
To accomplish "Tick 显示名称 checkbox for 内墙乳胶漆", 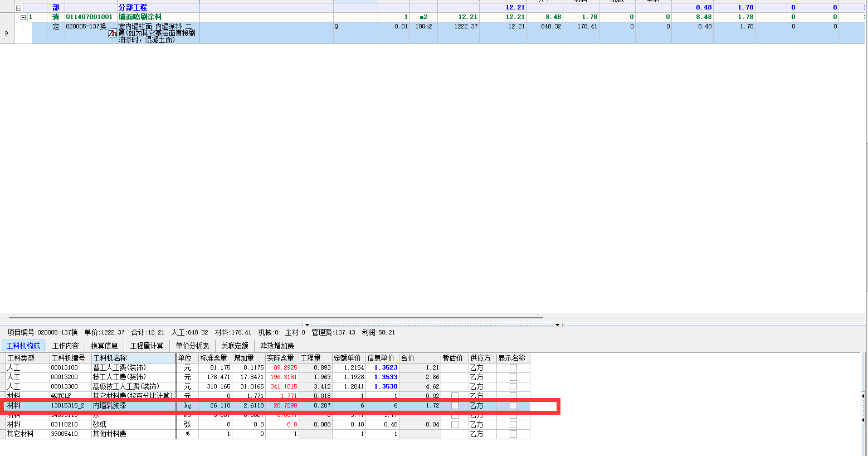I will click(513, 406).
